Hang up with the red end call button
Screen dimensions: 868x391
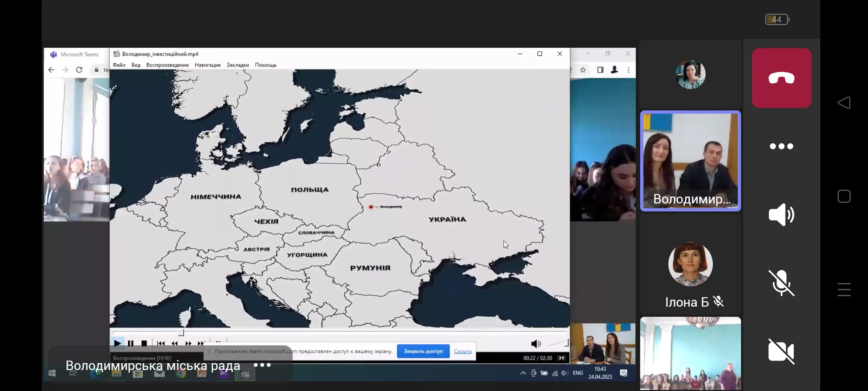click(781, 78)
